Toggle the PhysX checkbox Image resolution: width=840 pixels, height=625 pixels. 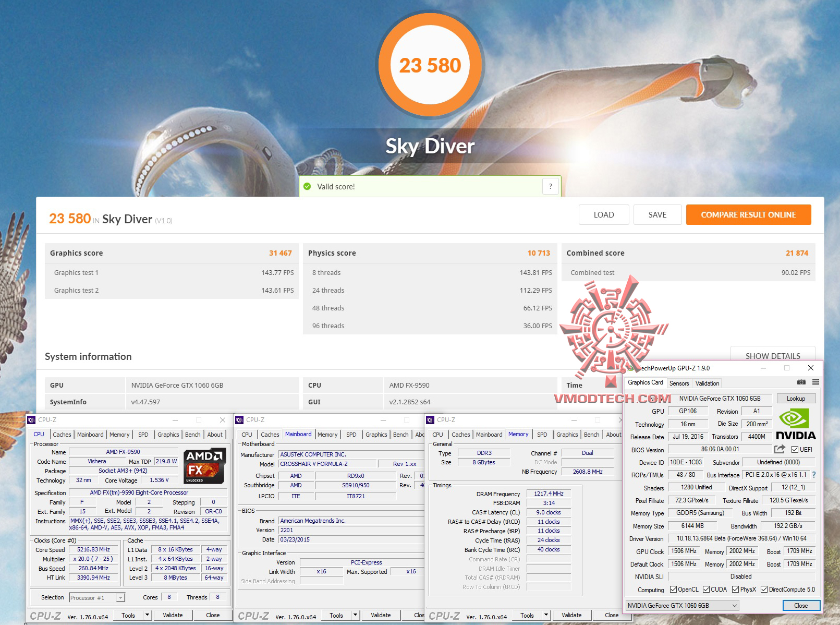click(735, 590)
